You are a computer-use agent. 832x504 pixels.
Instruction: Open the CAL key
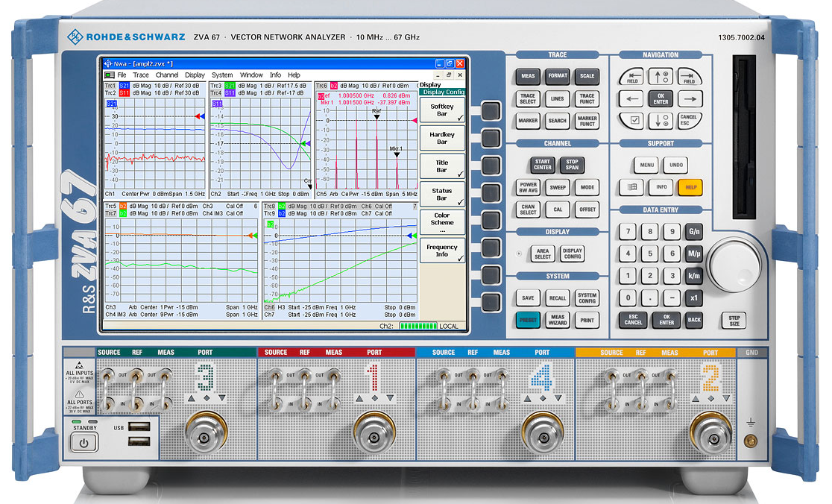click(x=558, y=210)
